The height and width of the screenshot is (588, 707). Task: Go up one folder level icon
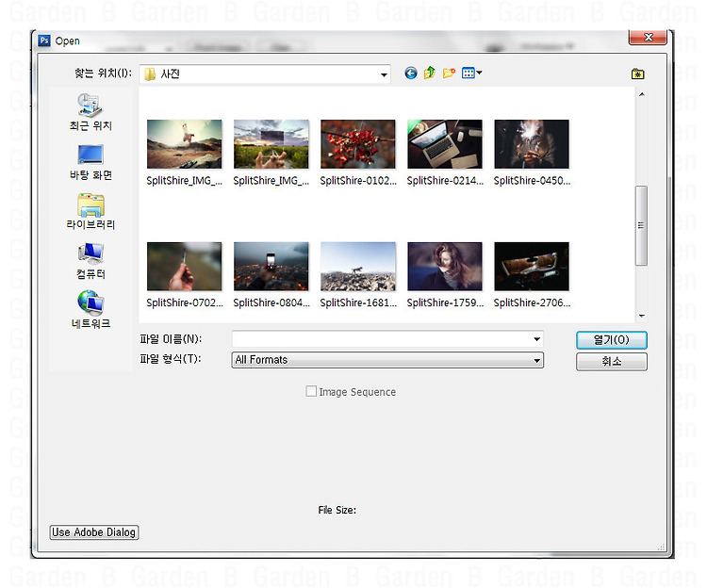430,73
